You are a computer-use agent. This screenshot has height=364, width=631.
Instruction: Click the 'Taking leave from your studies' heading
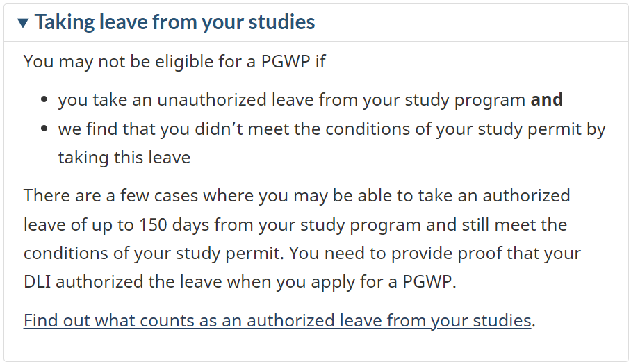pyautogui.click(x=174, y=22)
